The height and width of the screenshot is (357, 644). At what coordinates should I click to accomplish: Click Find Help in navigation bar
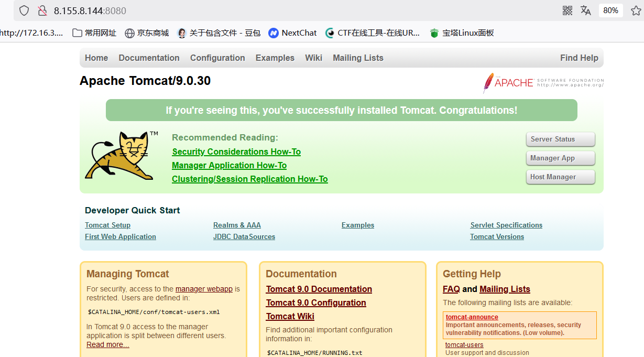click(x=579, y=58)
